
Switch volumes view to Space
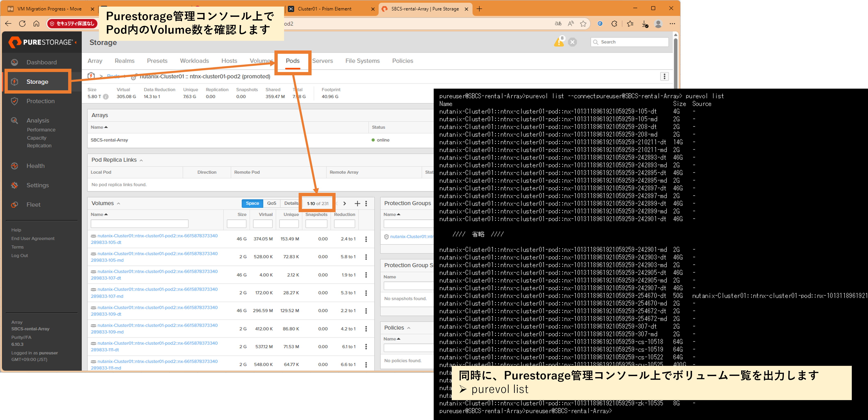coord(252,203)
